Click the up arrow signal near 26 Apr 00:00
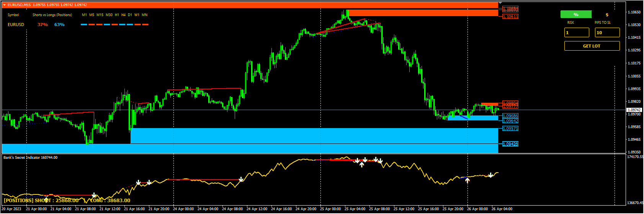The width and height of the screenshot is (644, 214). [x=467, y=180]
